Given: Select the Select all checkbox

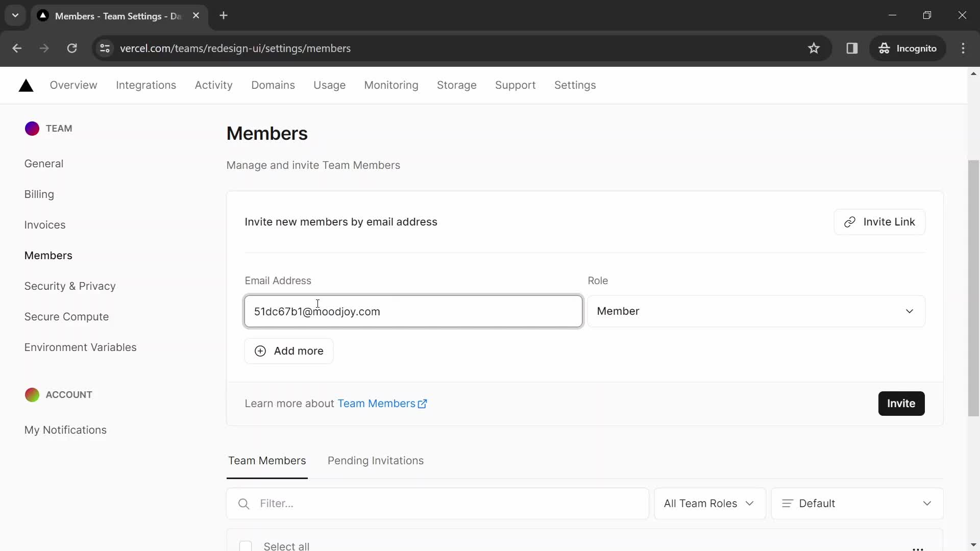Looking at the screenshot, I should (245, 546).
